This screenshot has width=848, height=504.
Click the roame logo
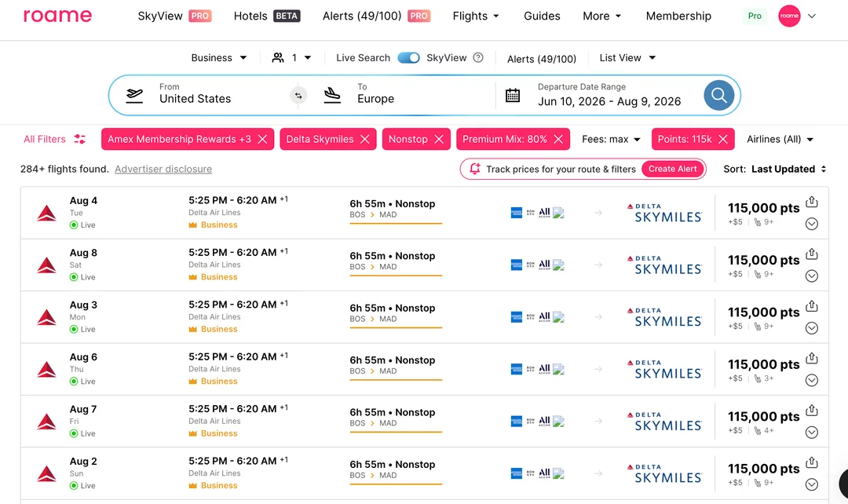point(57,16)
